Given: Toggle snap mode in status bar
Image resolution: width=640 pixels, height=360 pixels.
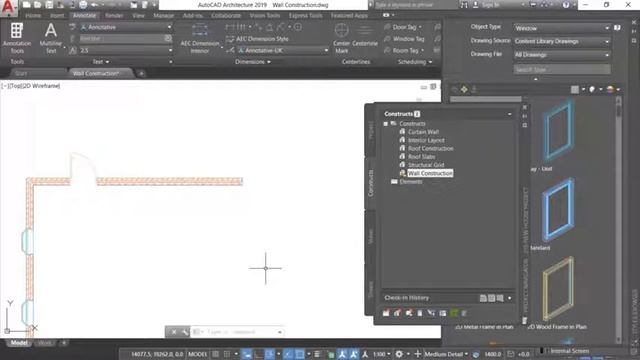Looking at the screenshot, I should pos(227,354).
